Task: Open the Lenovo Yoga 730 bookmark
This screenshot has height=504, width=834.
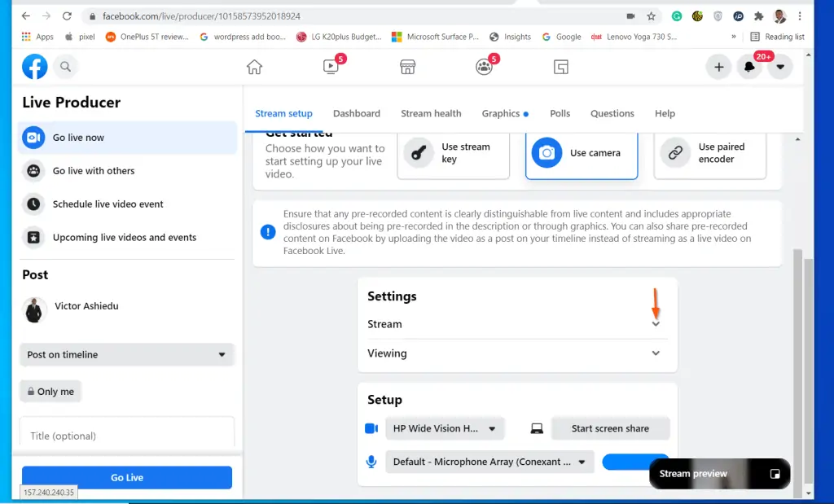Action: coord(634,37)
